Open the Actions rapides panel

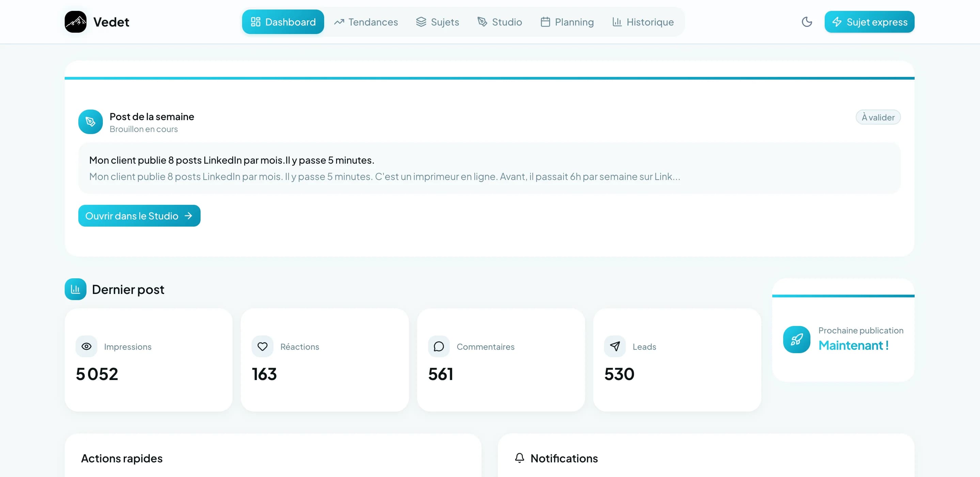(x=122, y=458)
